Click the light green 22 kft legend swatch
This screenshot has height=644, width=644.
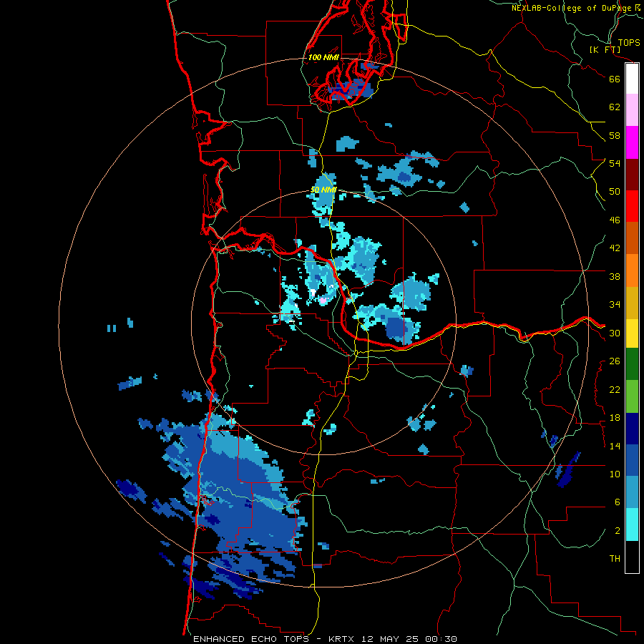pos(632,396)
